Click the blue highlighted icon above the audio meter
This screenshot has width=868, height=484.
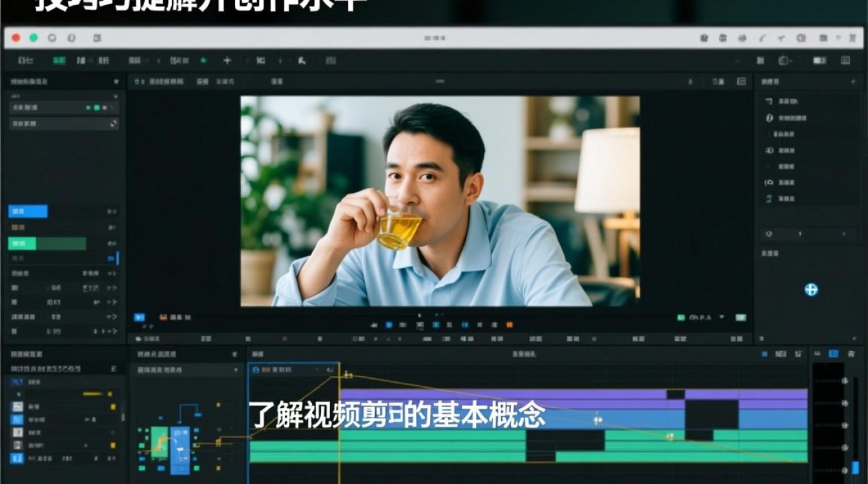833,354
